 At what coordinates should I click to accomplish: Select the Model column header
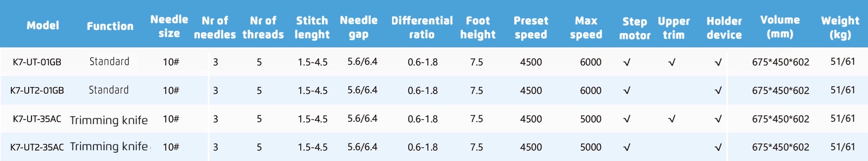pos(43,26)
